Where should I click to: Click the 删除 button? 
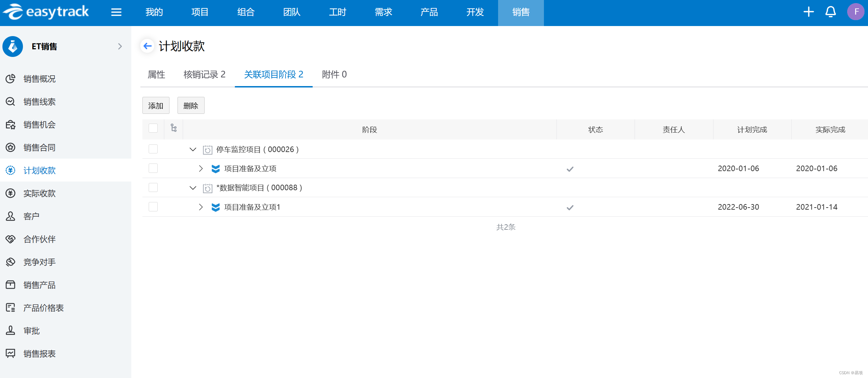(191, 106)
